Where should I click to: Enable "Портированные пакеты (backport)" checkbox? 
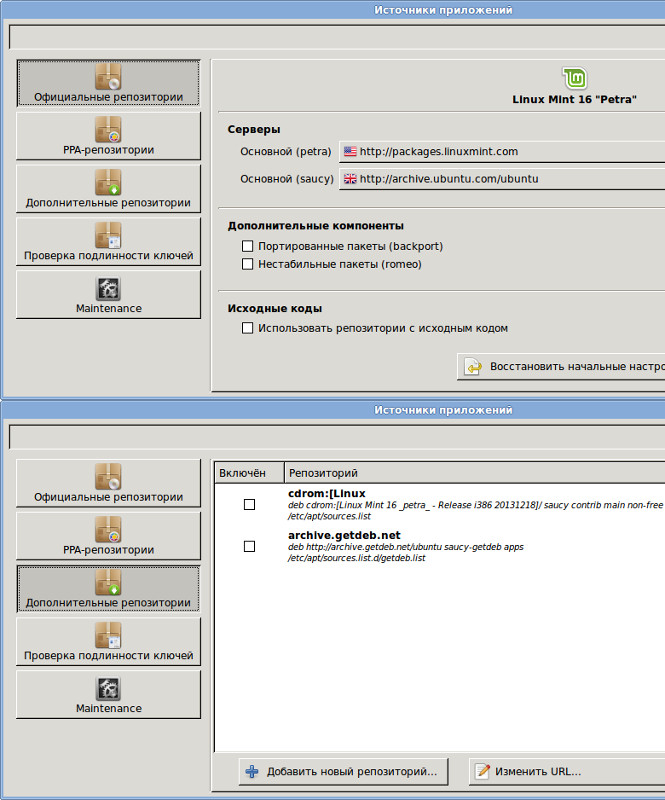click(248, 246)
